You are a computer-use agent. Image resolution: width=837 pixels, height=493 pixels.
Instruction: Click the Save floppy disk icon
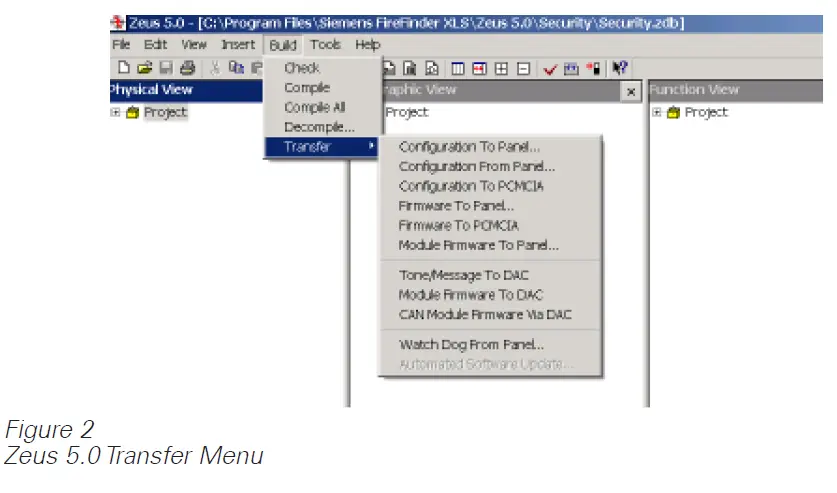pyautogui.click(x=166, y=68)
